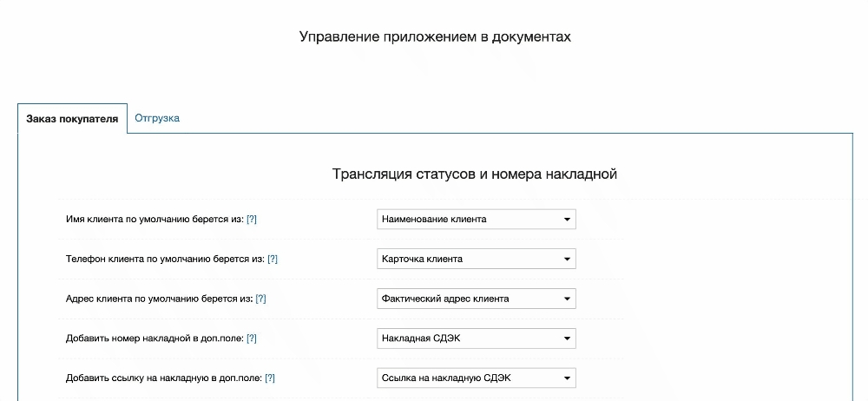Expand the Наименование клиента dropdown
Image resolution: width=868 pixels, height=401 pixels.
coord(476,220)
